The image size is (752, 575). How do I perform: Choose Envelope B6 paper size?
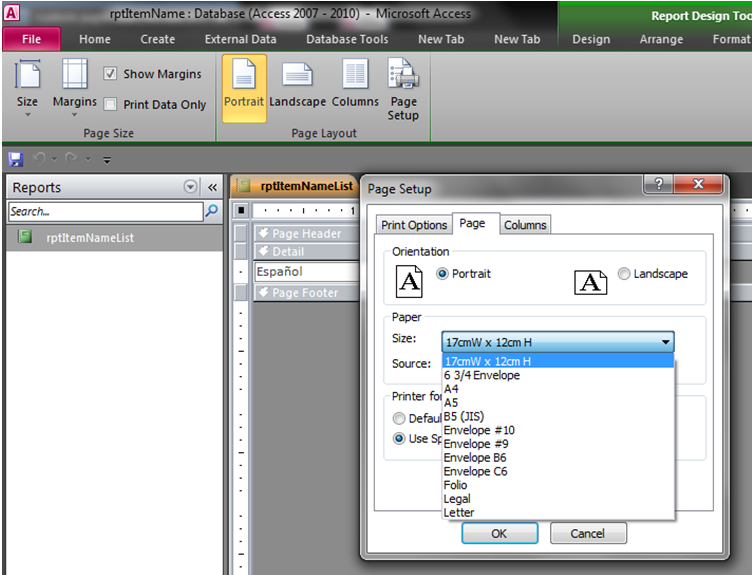[x=558, y=458]
